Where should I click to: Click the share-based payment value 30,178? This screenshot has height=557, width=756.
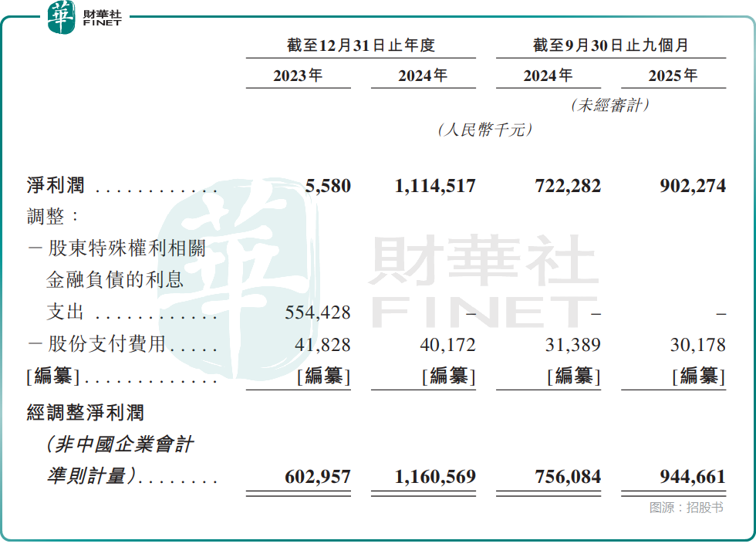click(x=697, y=344)
